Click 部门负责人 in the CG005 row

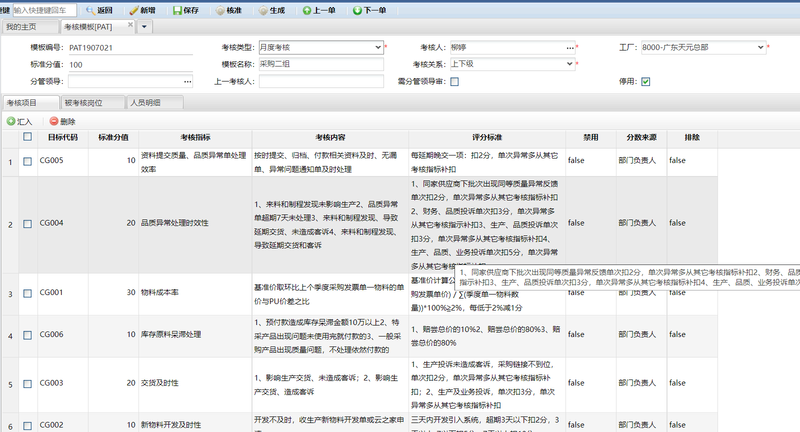637,160
